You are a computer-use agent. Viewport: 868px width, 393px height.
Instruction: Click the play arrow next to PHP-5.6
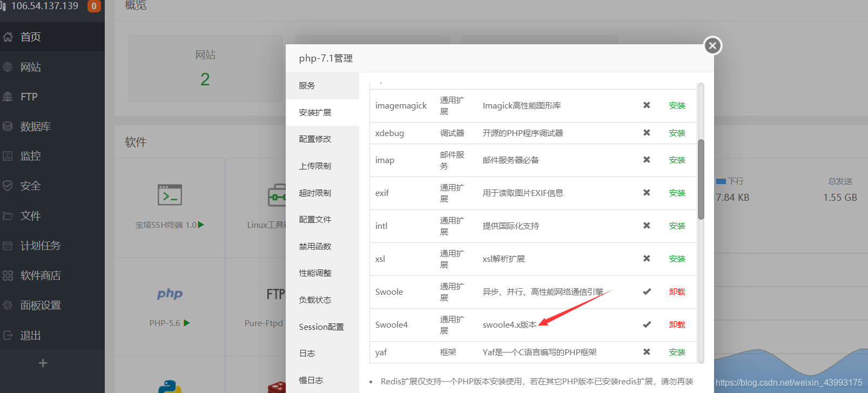pos(187,323)
